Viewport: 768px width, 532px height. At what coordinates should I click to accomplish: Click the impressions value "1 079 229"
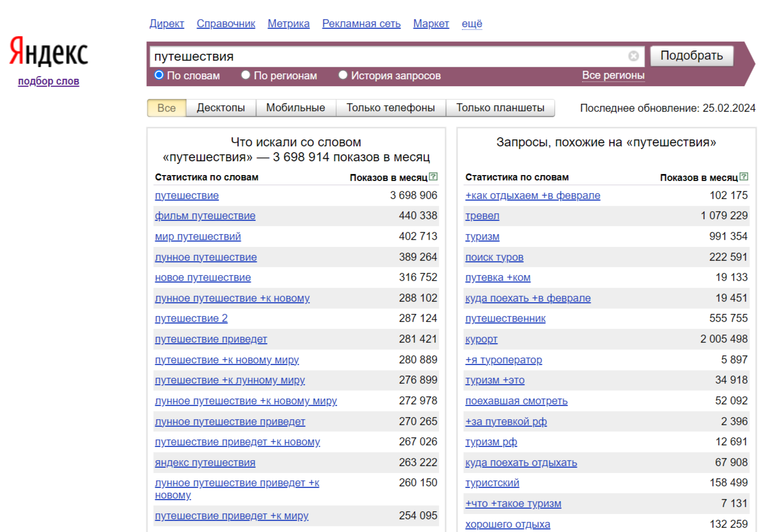click(724, 215)
